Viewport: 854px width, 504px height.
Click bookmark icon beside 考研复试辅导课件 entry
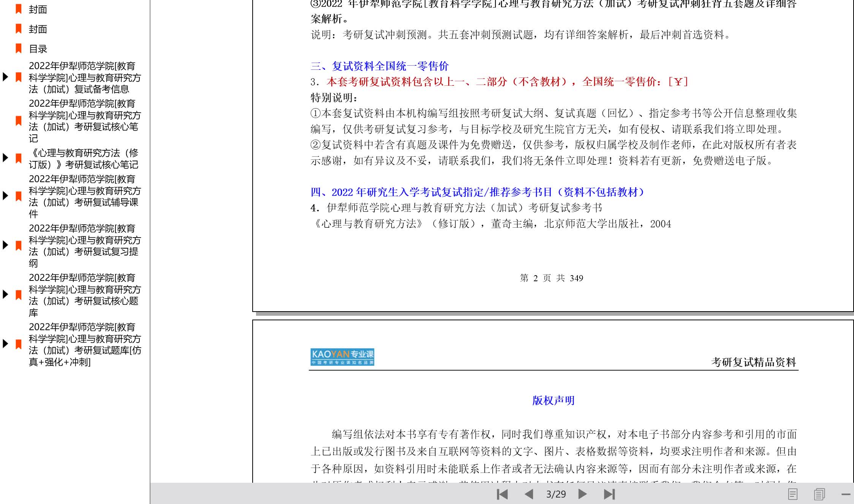(x=18, y=196)
